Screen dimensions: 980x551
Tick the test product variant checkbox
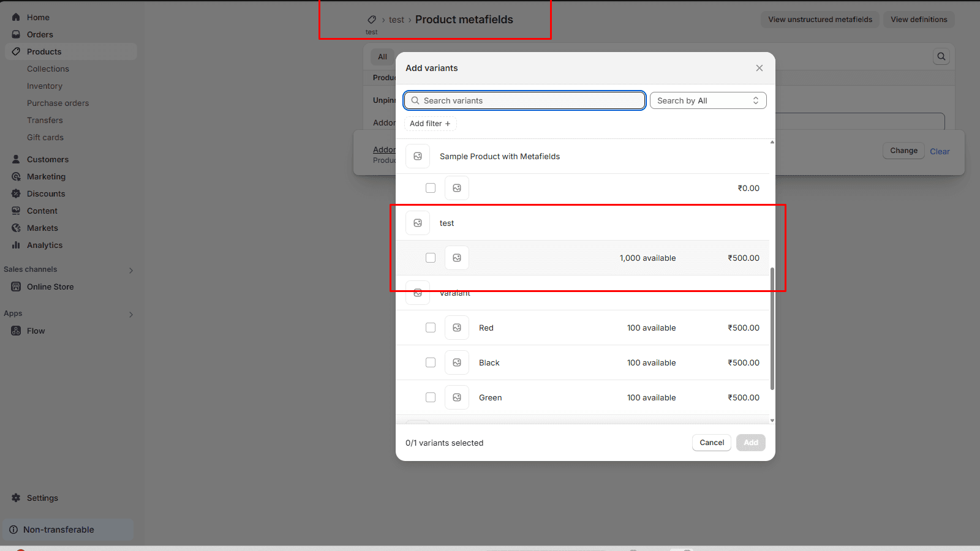click(x=431, y=258)
